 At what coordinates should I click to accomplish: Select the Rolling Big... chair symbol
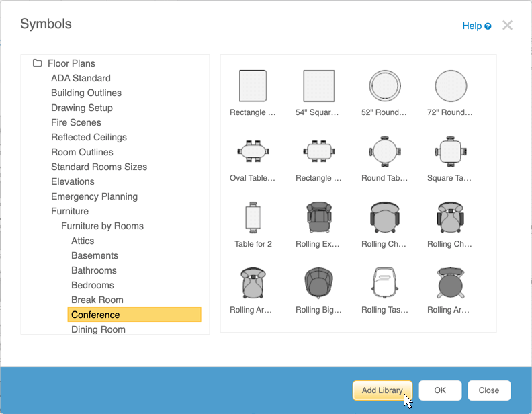point(319,283)
